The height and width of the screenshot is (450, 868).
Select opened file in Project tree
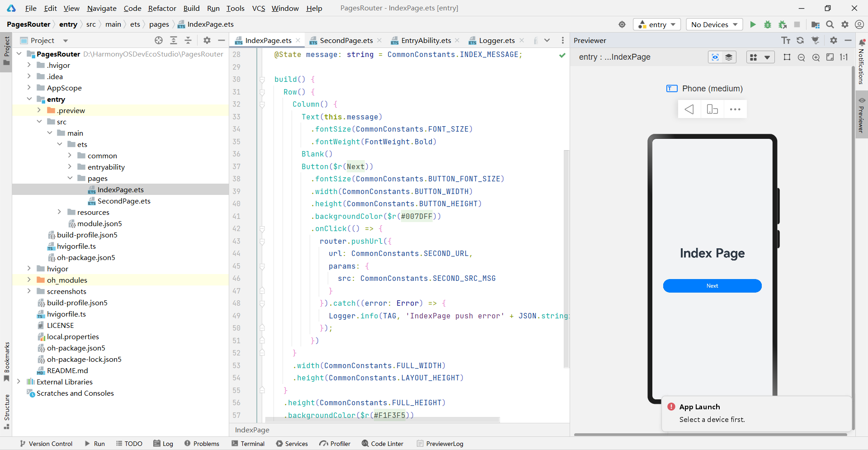[159, 40]
